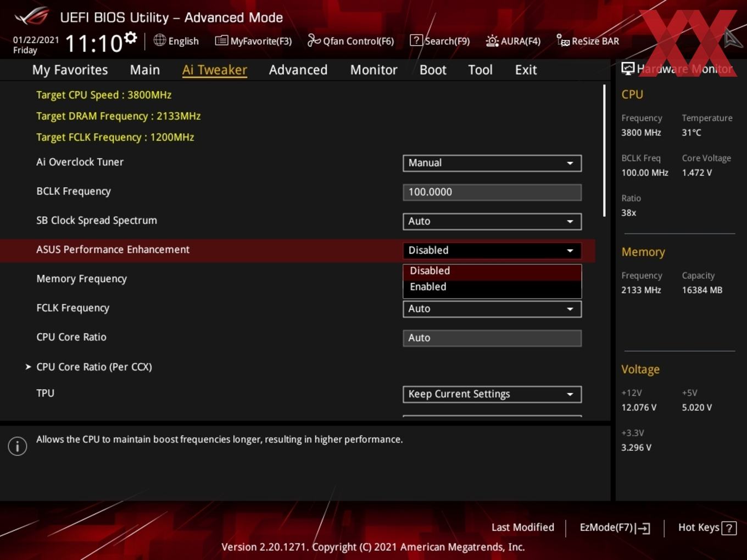Click the info circle icon
The image size is (747, 560).
pyautogui.click(x=18, y=446)
